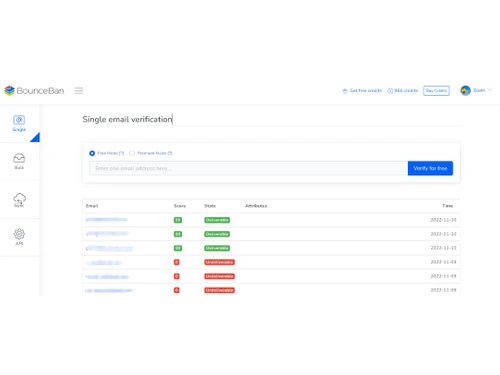The image size is (500, 375).
Task: Click the Verify for free button
Action: click(430, 168)
